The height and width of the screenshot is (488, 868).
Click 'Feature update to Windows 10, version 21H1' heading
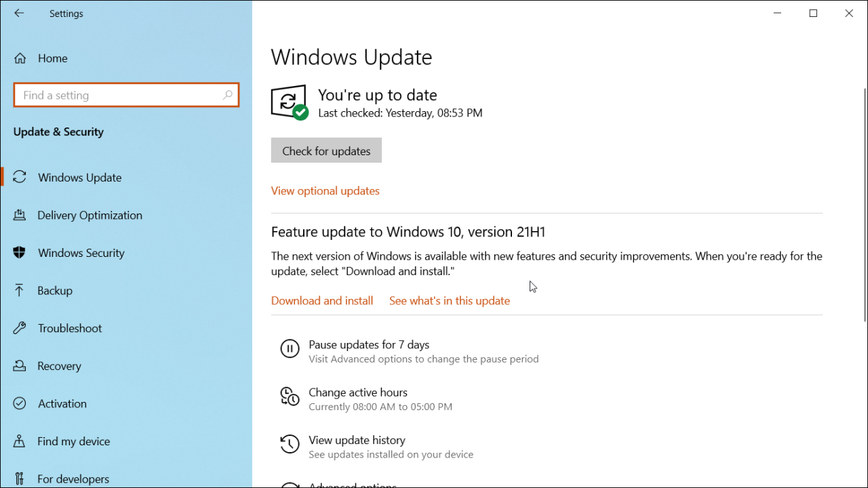408,232
